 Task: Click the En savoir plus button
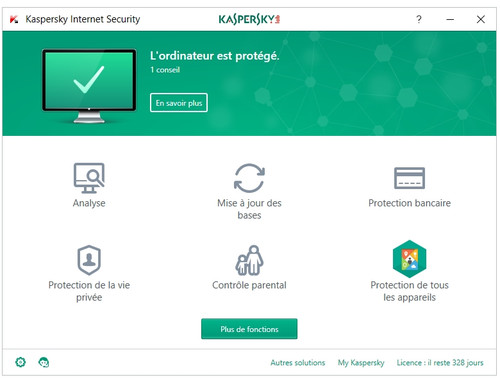(179, 103)
